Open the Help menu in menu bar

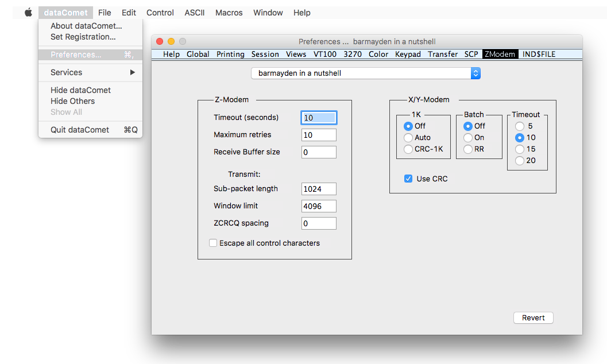301,13
